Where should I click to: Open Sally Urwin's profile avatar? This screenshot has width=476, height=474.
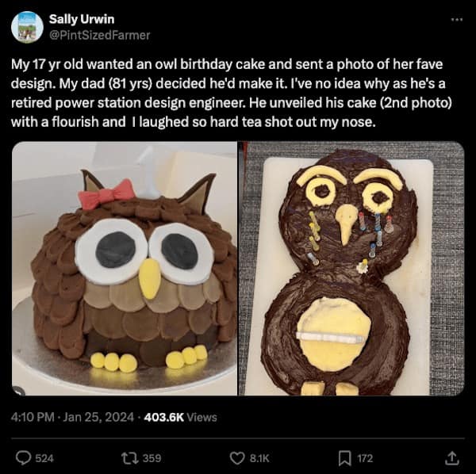27,27
